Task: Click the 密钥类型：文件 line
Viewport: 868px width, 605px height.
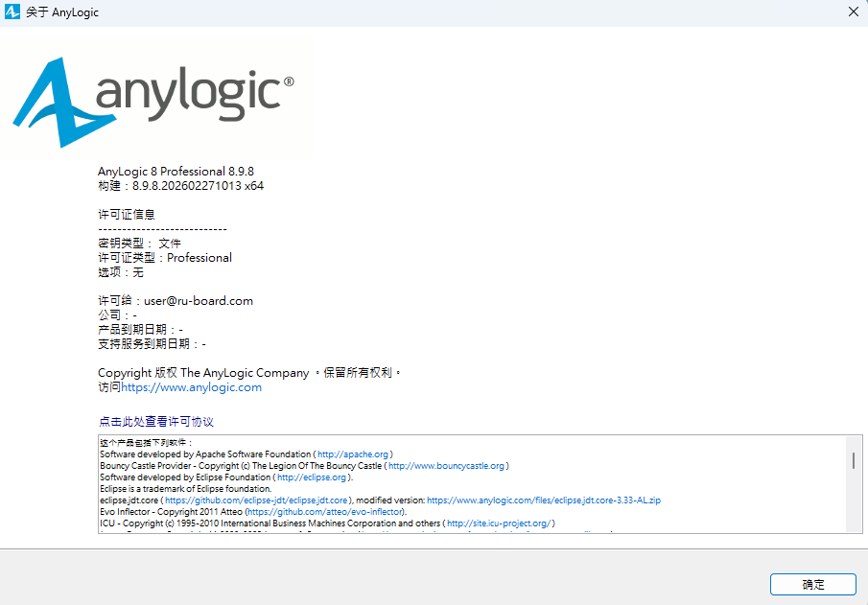Action: (139, 244)
